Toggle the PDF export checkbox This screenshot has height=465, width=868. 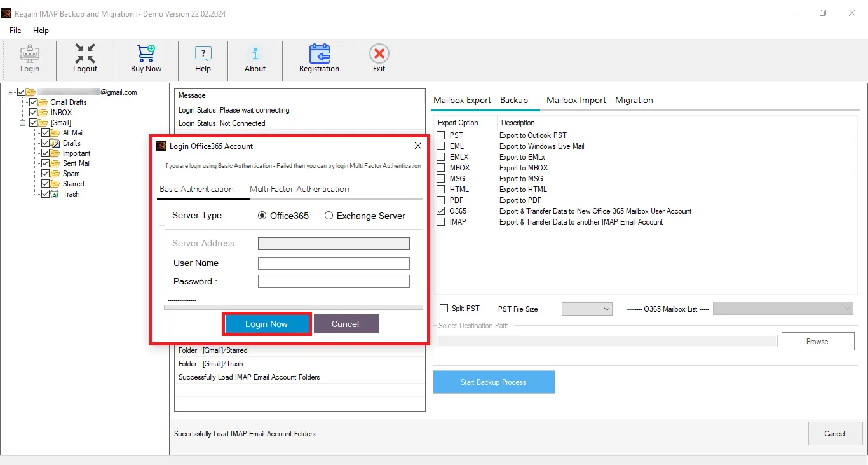click(441, 200)
